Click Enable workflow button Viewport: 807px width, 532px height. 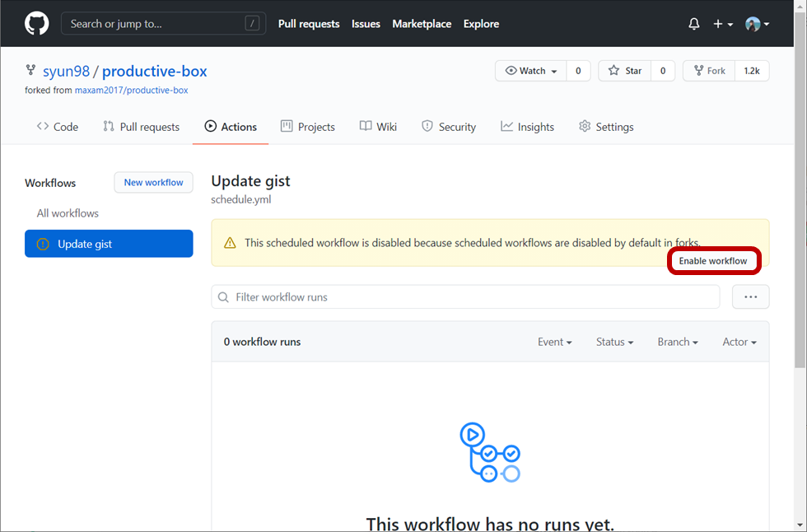(713, 261)
